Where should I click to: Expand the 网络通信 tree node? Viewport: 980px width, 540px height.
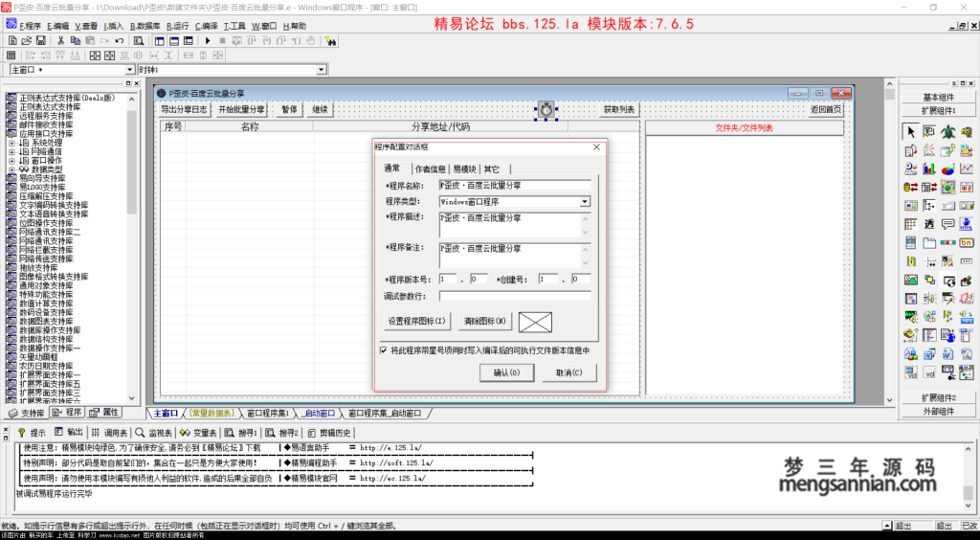click(x=11, y=152)
